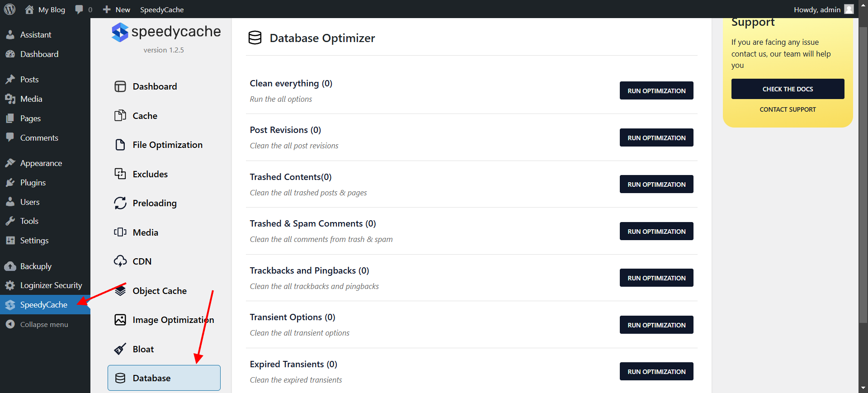Click the Plugins plug icon
The width and height of the screenshot is (868, 393).
tap(10, 183)
